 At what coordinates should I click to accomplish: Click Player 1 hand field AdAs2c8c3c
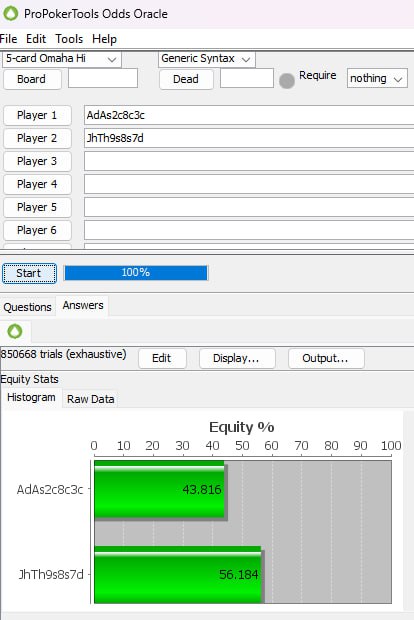tap(249, 115)
